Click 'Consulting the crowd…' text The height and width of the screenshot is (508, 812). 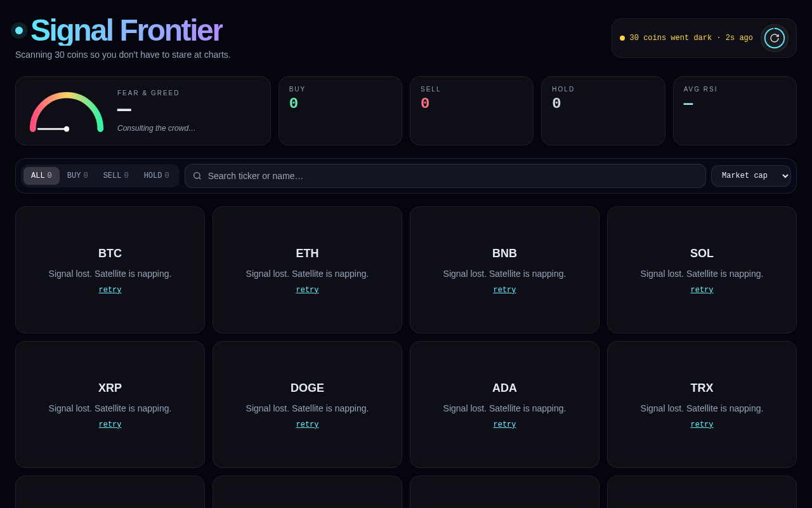click(x=157, y=128)
